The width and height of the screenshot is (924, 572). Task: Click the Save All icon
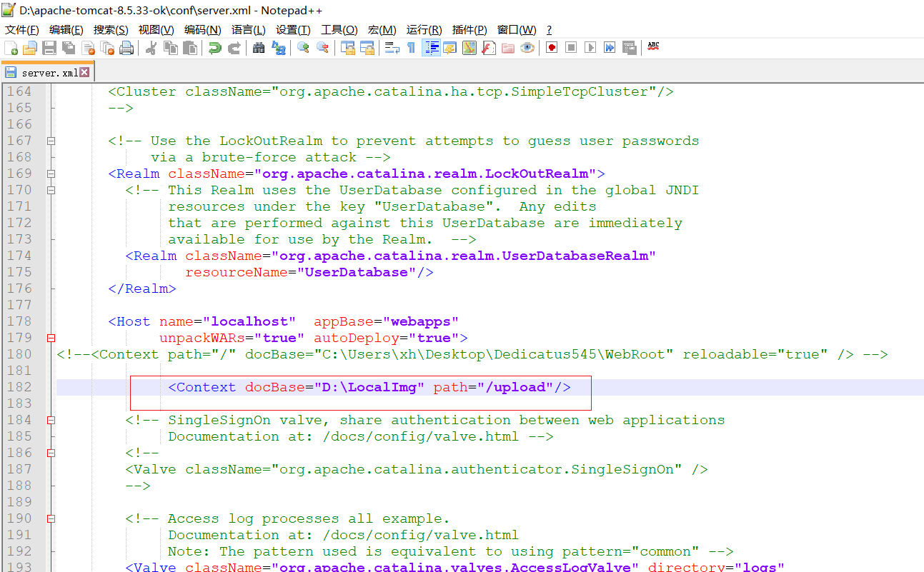[x=69, y=48]
